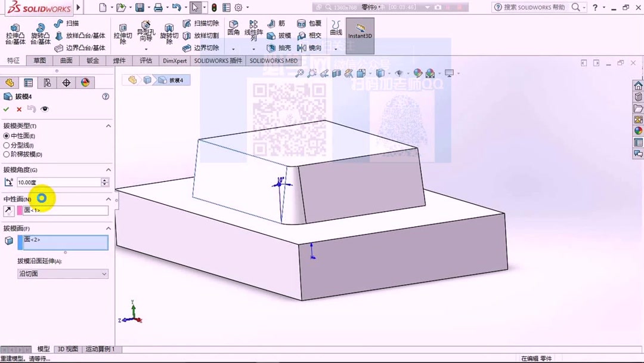Select the 筋 rib tool
644x363 pixels.
(276, 23)
